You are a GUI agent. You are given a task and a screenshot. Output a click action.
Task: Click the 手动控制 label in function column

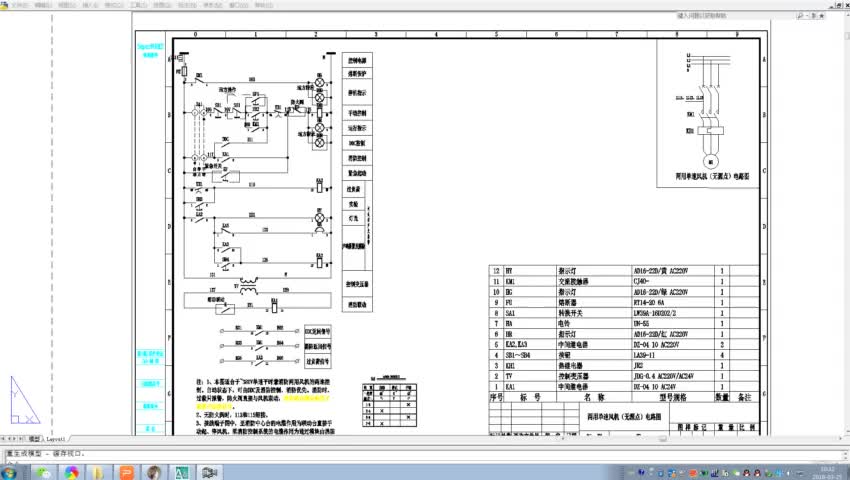pos(357,113)
